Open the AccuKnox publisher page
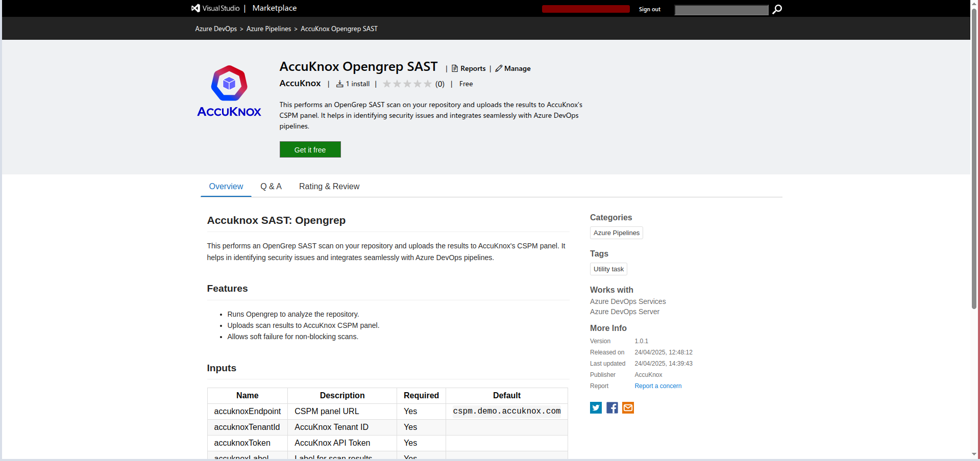Image resolution: width=980 pixels, height=461 pixels. click(300, 83)
